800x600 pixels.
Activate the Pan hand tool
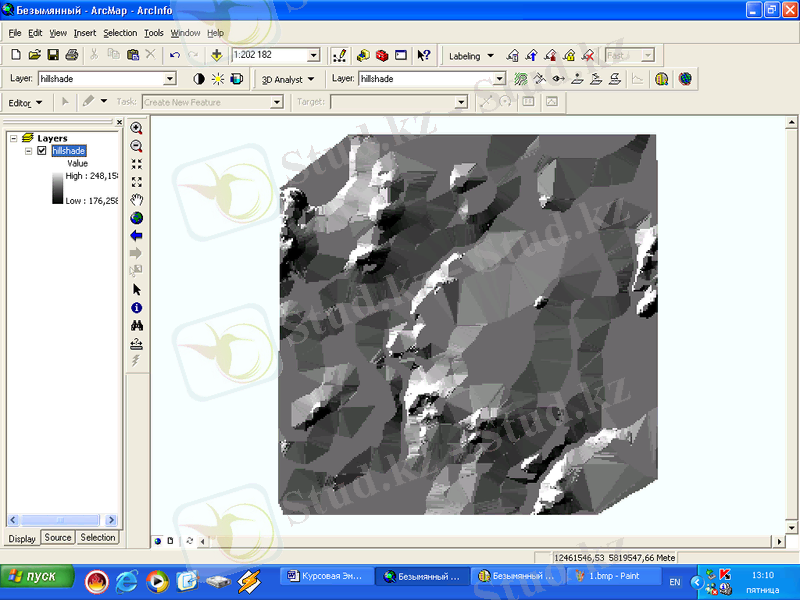coord(137,199)
